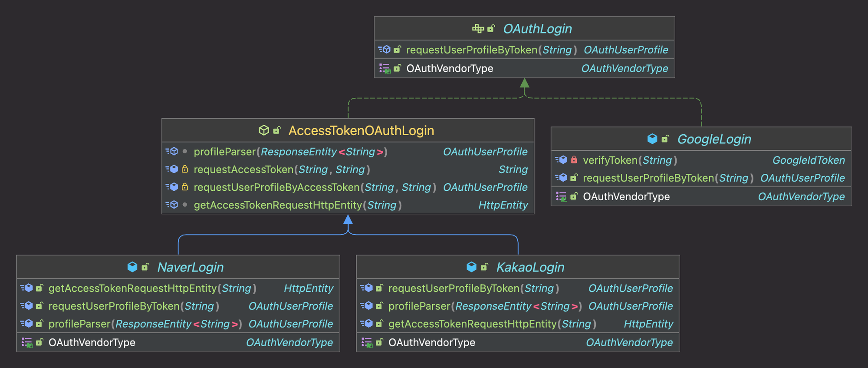
Task: Click OAuthUserProfile return type in OAuthLogin
Action: (x=626, y=50)
